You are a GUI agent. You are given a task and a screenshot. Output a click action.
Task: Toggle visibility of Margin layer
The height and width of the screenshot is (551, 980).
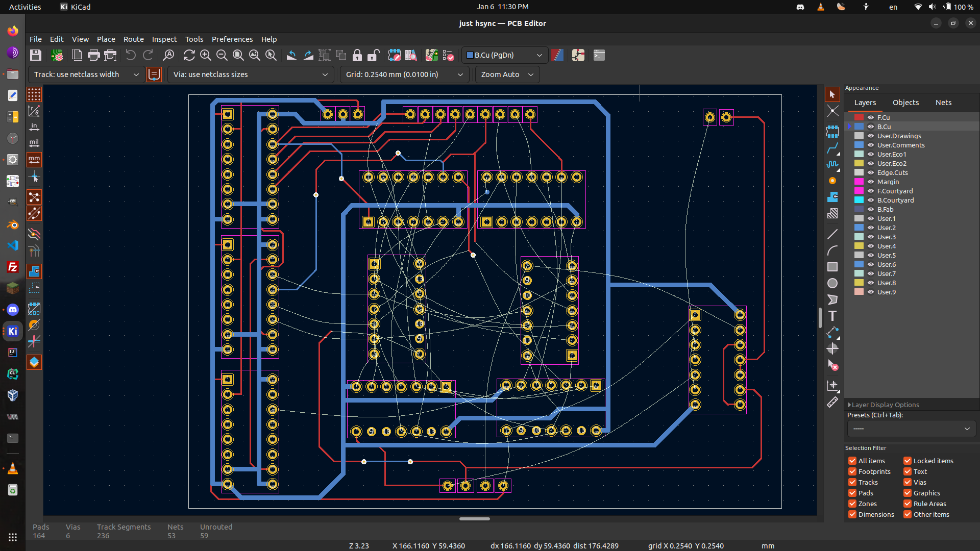871,182
